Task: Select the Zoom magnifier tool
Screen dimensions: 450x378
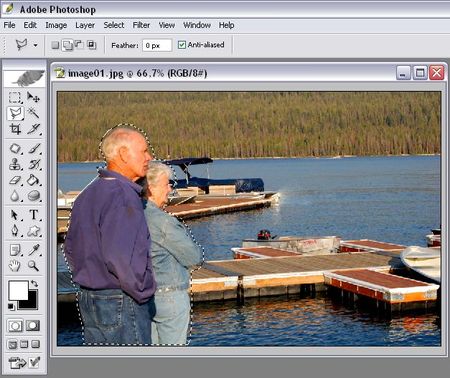Action: pos(33,266)
